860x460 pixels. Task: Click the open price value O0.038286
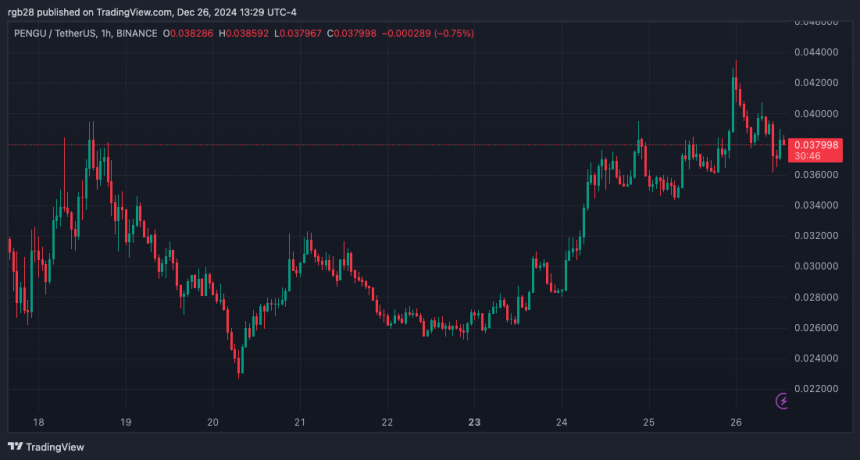coord(188,33)
